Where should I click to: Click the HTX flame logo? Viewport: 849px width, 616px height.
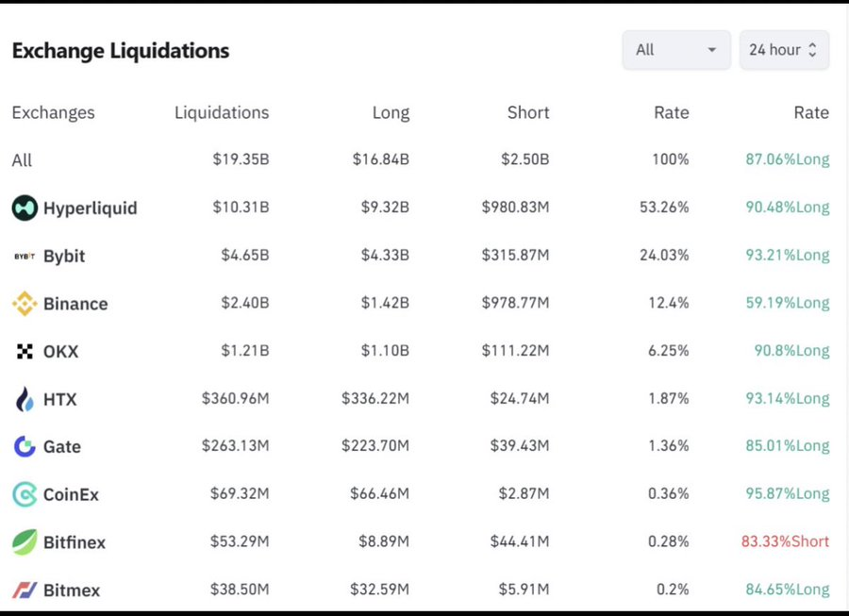(24, 399)
